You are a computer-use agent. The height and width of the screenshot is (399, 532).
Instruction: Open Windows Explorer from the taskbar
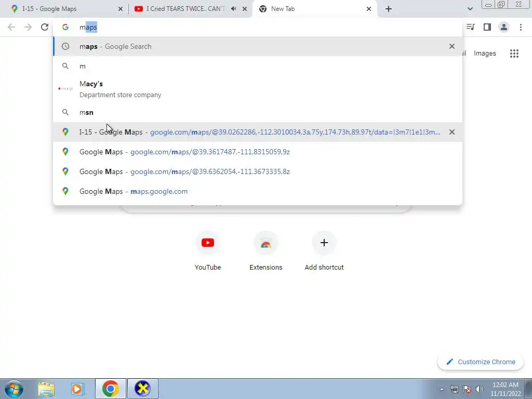tap(46, 389)
